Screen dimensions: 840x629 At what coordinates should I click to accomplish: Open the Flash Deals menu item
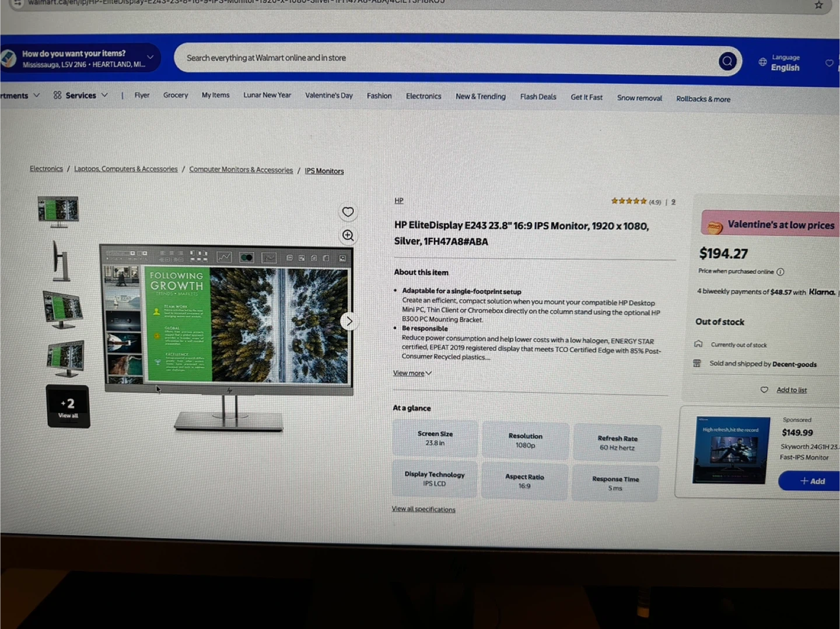coord(538,97)
